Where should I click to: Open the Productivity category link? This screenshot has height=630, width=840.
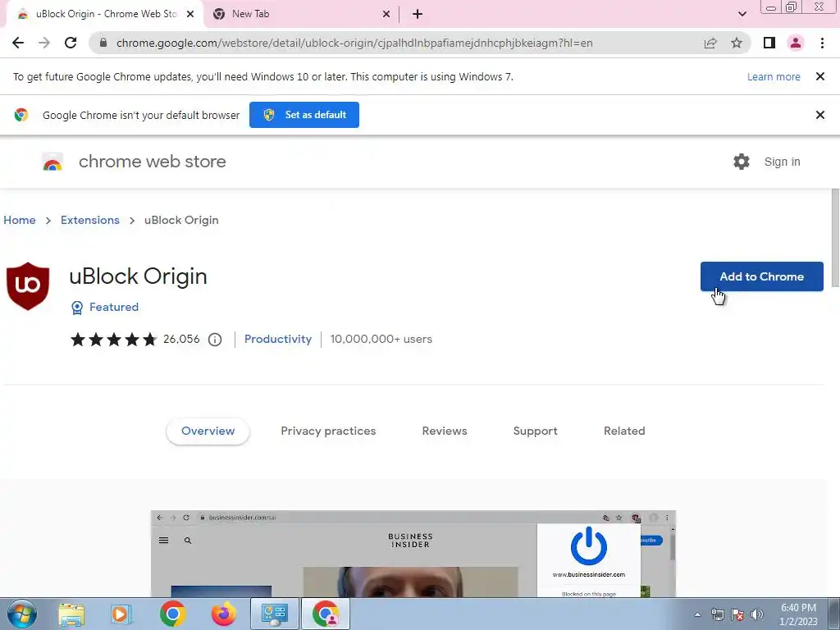coord(278,339)
